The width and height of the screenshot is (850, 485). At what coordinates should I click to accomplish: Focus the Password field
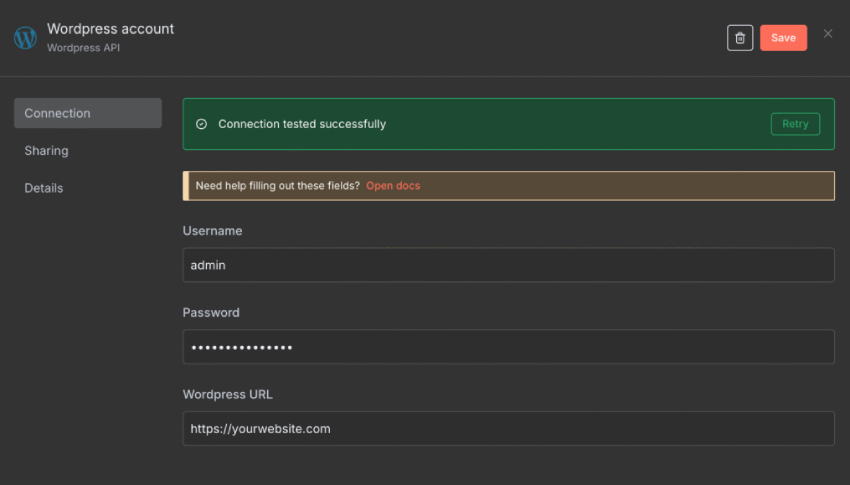click(508, 347)
